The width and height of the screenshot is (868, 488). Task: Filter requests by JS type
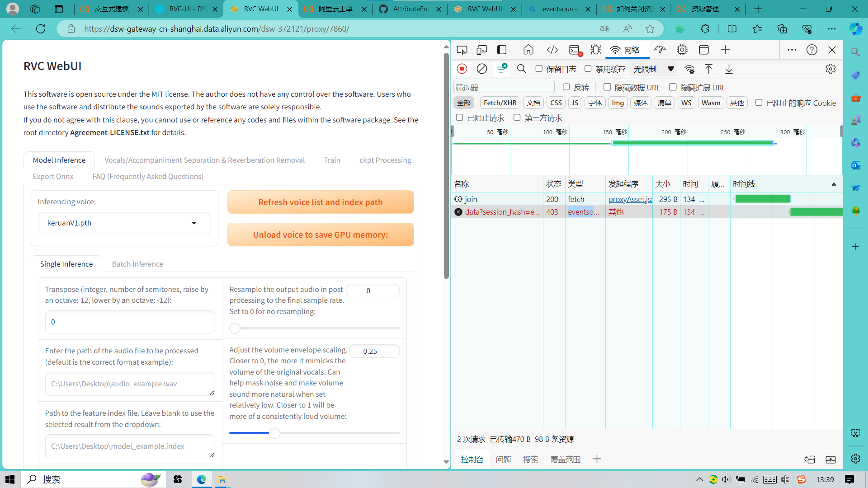(575, 103)
